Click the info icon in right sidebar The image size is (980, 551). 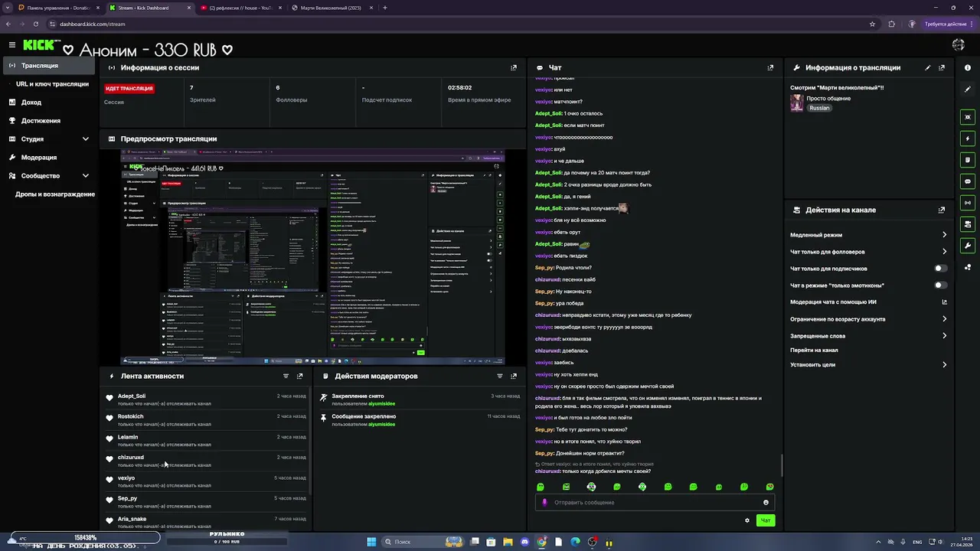pyautogui.click(x=968, y=67)
